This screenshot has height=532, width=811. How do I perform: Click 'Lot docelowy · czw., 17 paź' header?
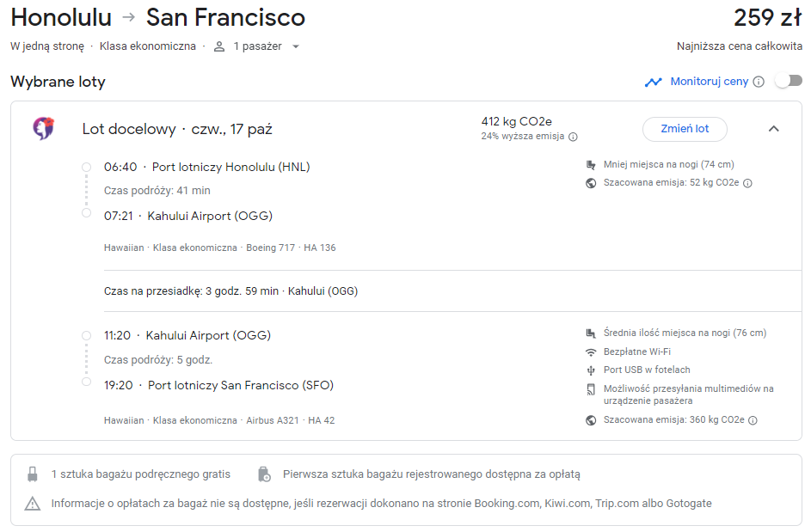(177, 129)
